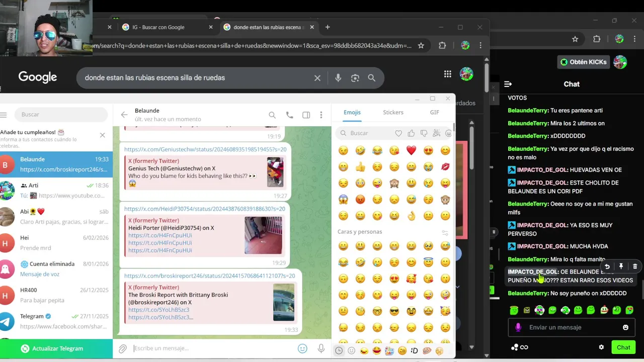Viewport: 644px width, 362px height.
Task: Open Belaunde chat three-dot menu
Action: point(321,115)
